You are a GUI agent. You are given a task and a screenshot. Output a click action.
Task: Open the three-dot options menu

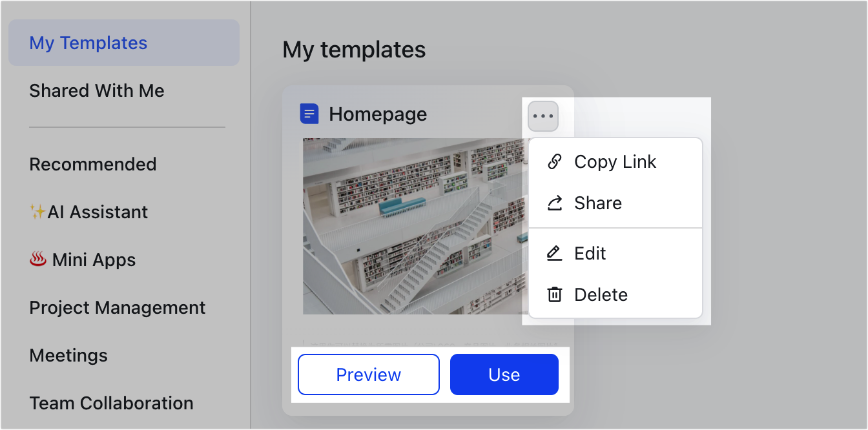(542, 116)
